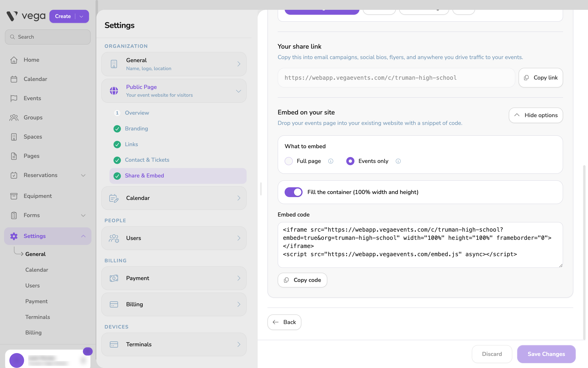Click the embed code textarea resize corner
588x368 pixels.
tap(561, 265)
